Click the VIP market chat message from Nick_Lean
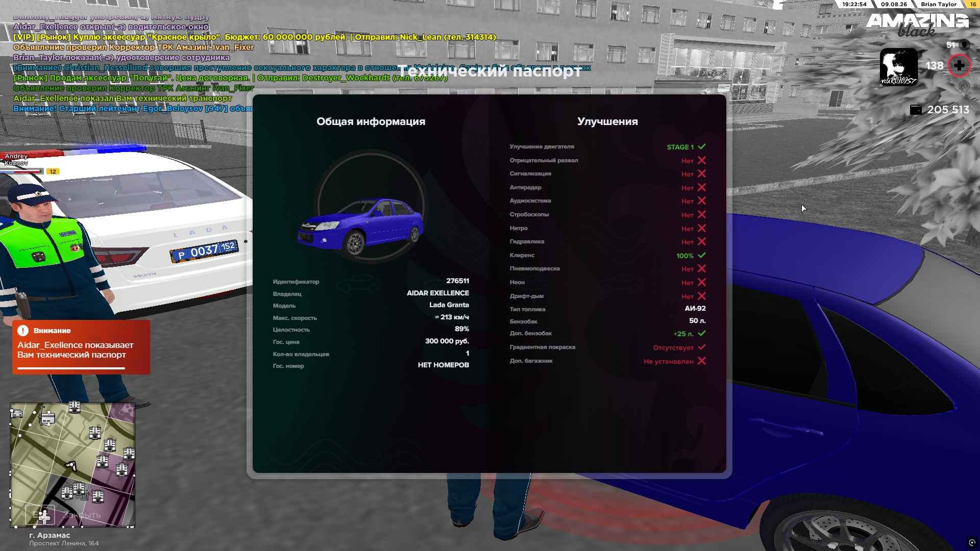Image resolution: width=980 pixels, height=551 pixels. tap(255, 37)
